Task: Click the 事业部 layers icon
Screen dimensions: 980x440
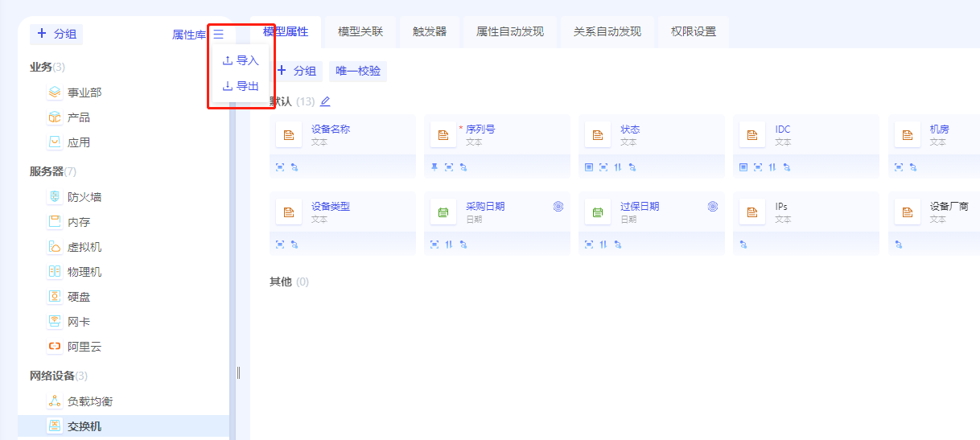Action: coord(55,93)
